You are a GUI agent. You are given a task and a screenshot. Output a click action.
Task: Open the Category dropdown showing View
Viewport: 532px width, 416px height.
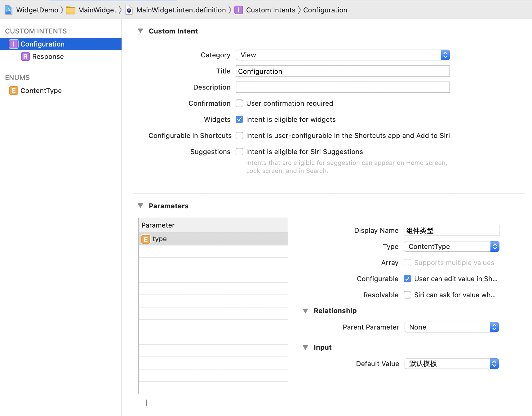click(x=343, y=55)
